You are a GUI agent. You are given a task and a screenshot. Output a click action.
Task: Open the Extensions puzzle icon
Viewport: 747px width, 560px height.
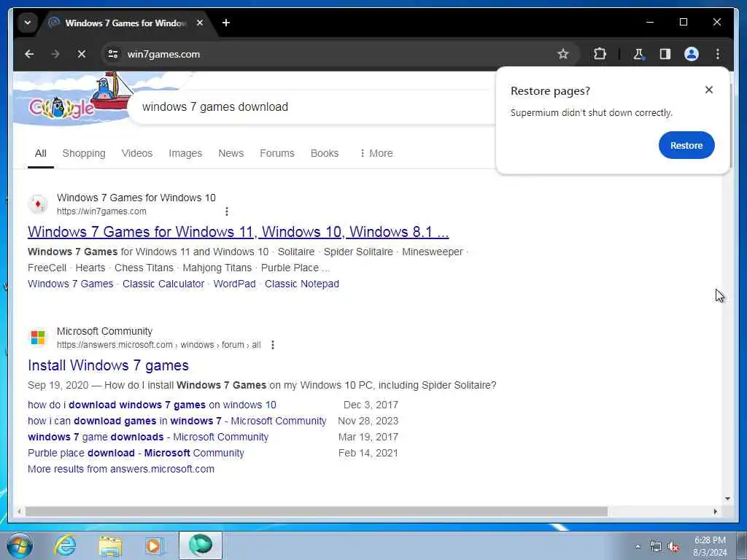600,54
